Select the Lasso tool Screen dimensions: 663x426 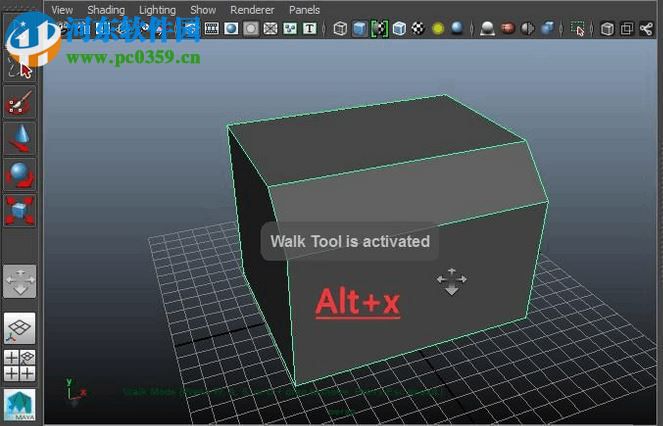pos(19,68)
